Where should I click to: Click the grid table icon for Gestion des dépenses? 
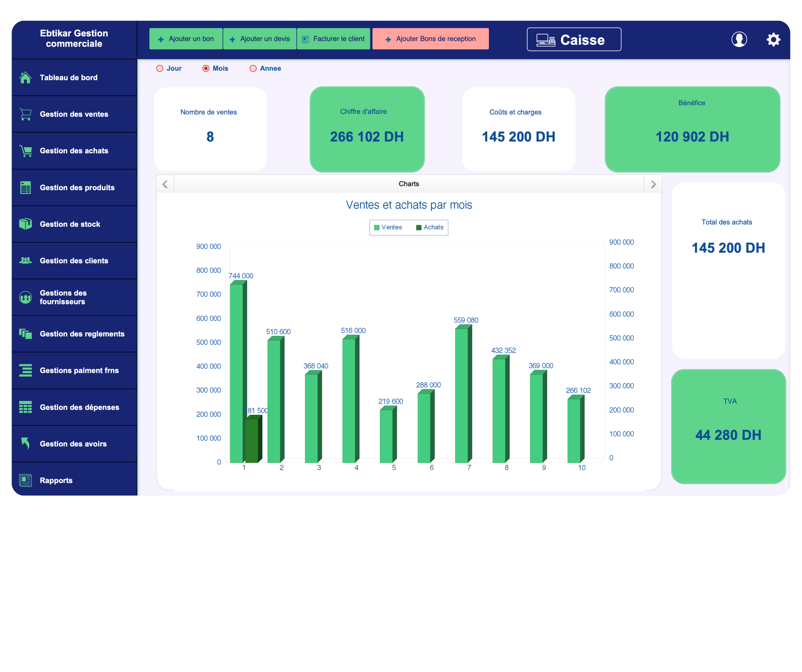25,407
